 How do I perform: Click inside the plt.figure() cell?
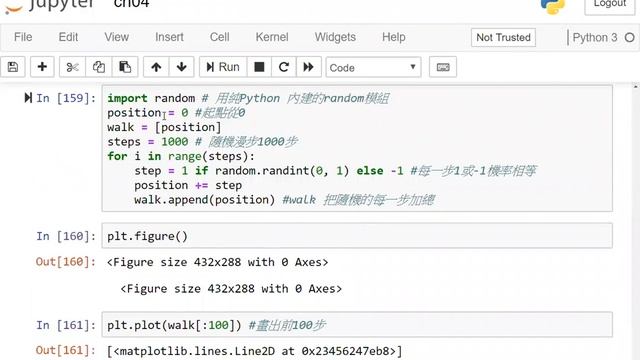pos(357,236)
